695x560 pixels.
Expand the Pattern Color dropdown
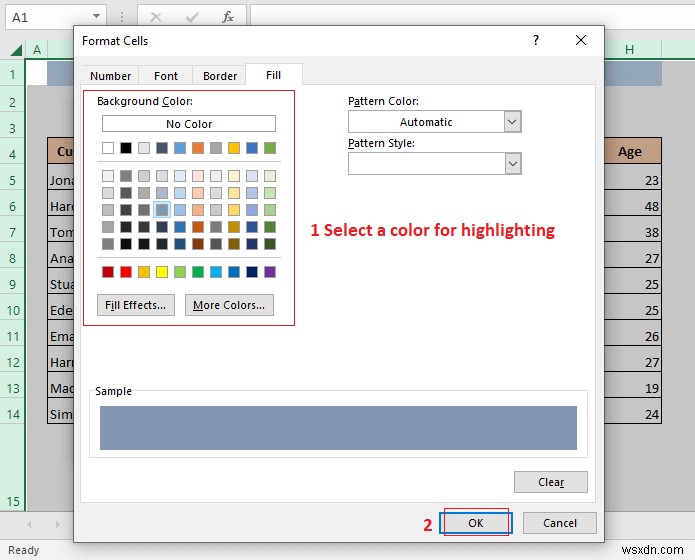click(x=512, y=122)
